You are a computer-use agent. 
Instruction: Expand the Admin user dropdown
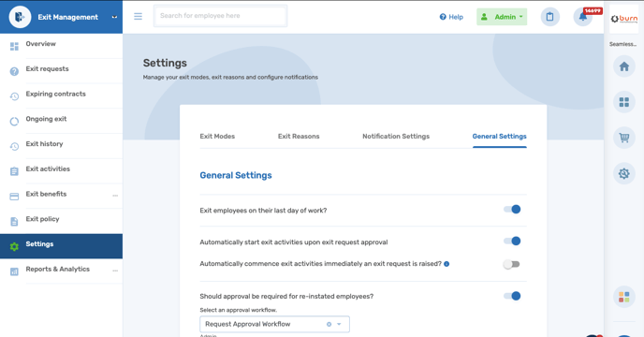(502, 17)
